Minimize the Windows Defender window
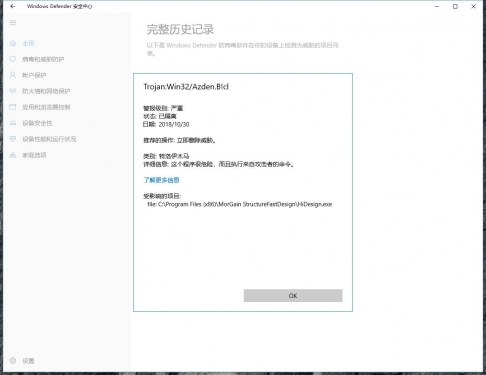 pos(437,6)
